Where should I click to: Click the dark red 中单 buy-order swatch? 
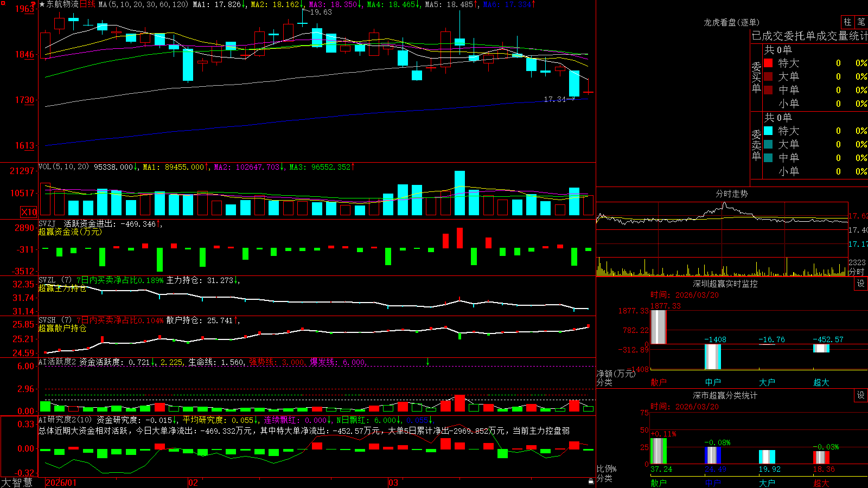(x=768, y=90)
